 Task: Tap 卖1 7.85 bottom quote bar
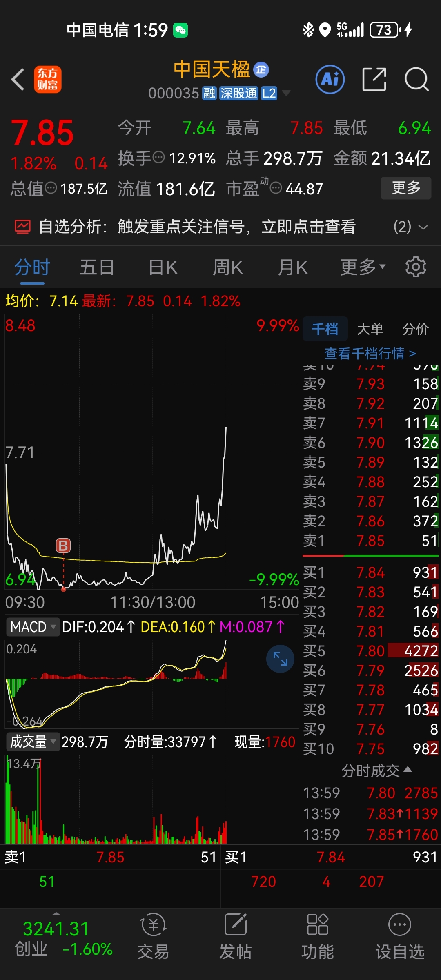tap(110, 857)
